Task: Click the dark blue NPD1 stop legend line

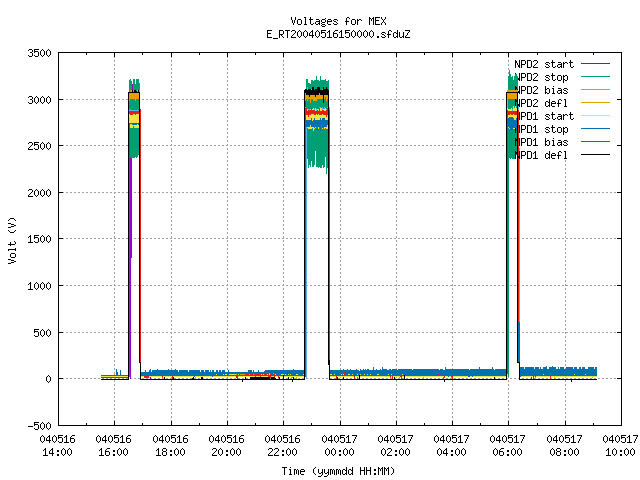Action: (595, 129)
